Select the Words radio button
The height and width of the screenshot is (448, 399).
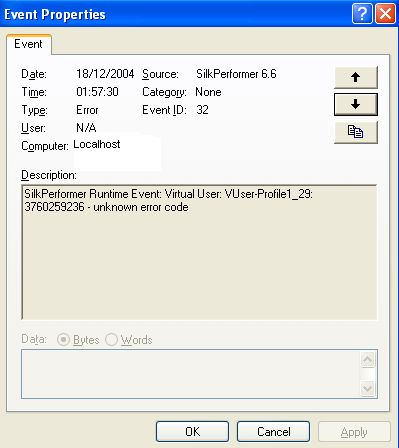[x=111, y=340]
